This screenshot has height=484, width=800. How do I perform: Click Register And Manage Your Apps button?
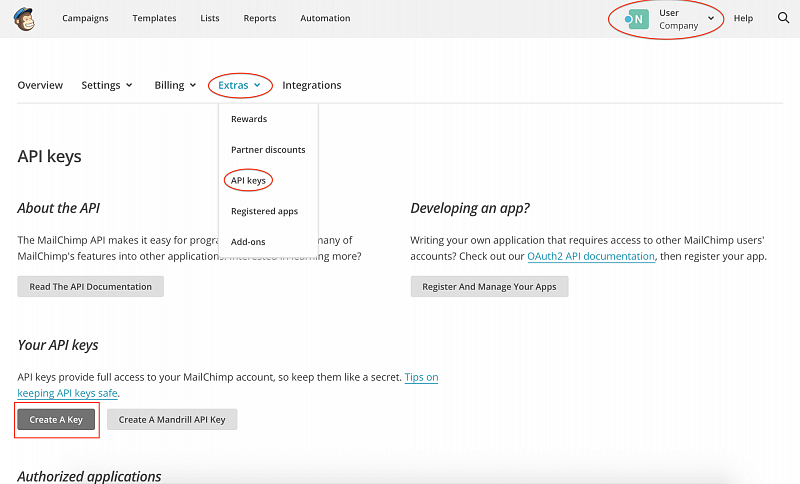[x=489, y=287]
